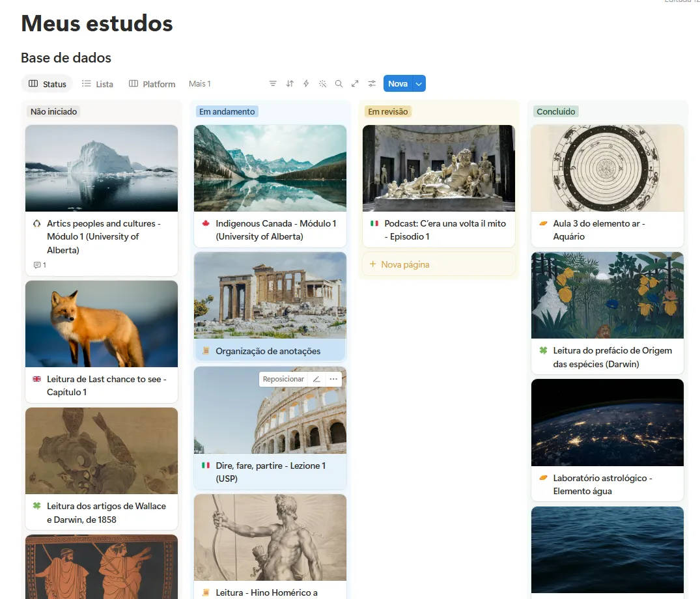Open the filter icon in database toolbar
Image resolution: width=700 pixels, height=599 pixels.
pos(273,83)
